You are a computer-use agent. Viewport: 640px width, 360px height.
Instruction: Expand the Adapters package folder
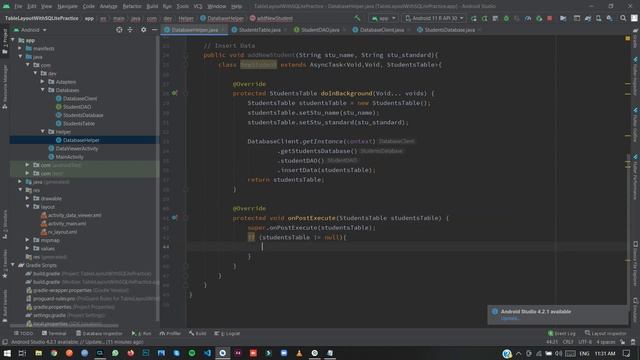tap(43, 82)
